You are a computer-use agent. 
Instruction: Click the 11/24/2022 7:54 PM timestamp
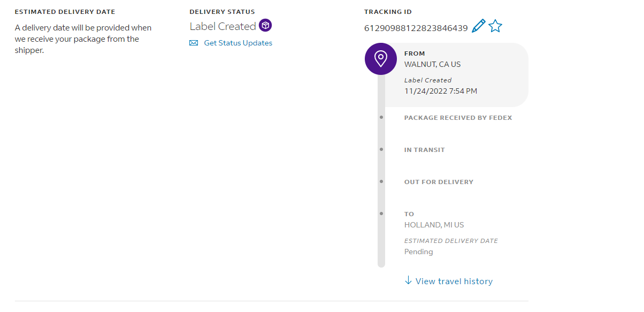pos(440,91)
